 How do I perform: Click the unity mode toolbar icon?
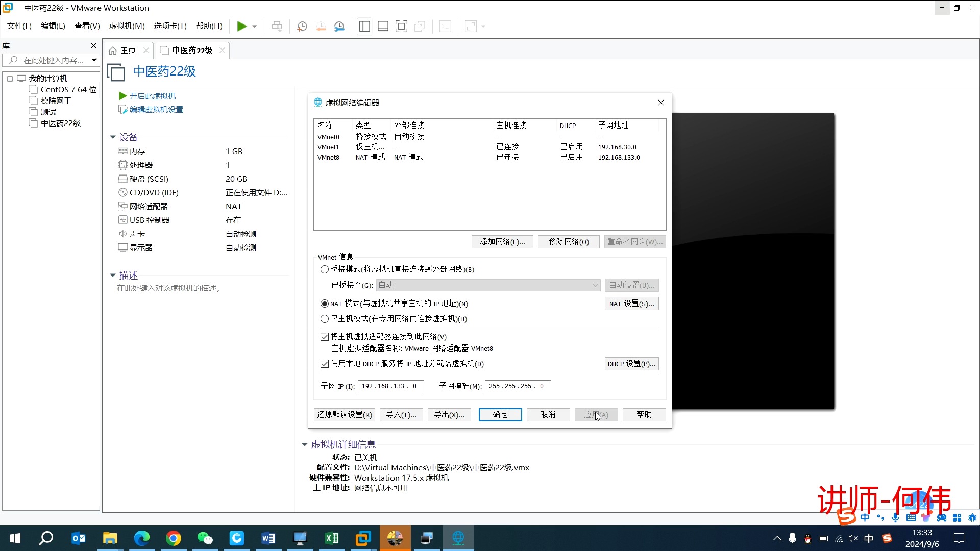(x=420, y=26)
